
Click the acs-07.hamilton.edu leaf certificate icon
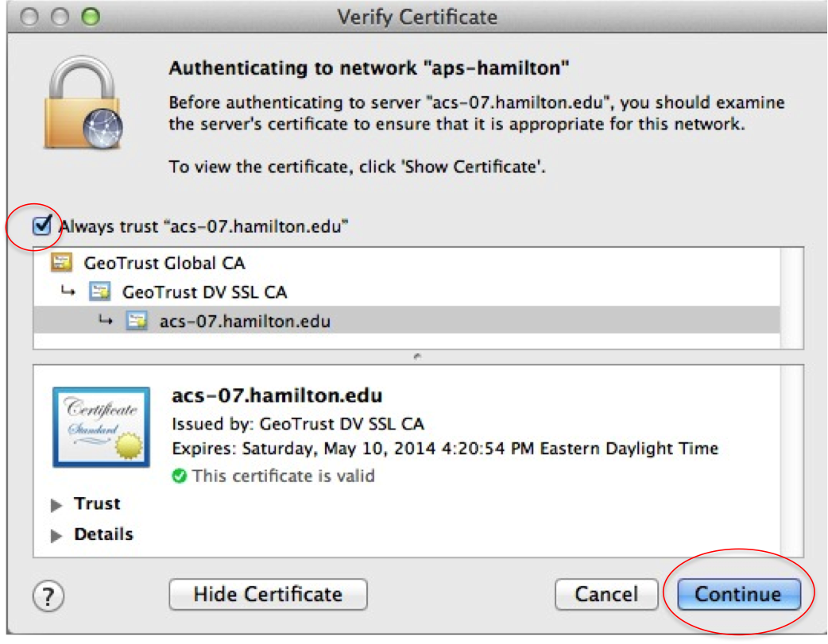[137, 320]
